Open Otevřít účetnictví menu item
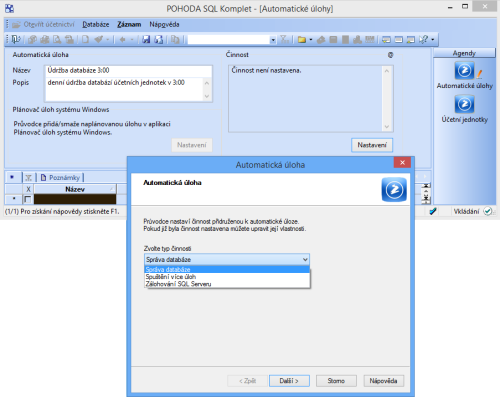Viewport: 500px width, 397px height. (x=43, y=24)
